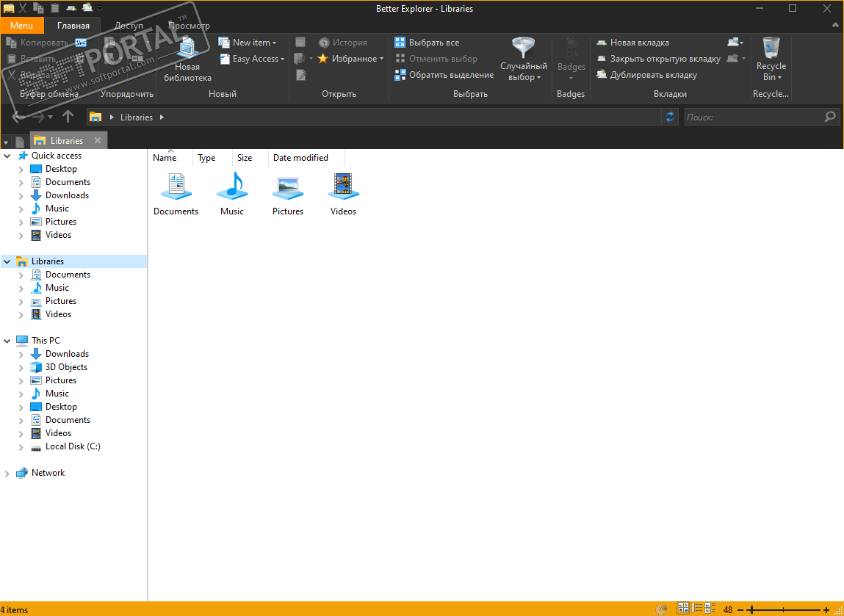Viewport: 844px width, 616px height.
Task: Select Downloads under Quick access
Action: click(x=67, y=195)
